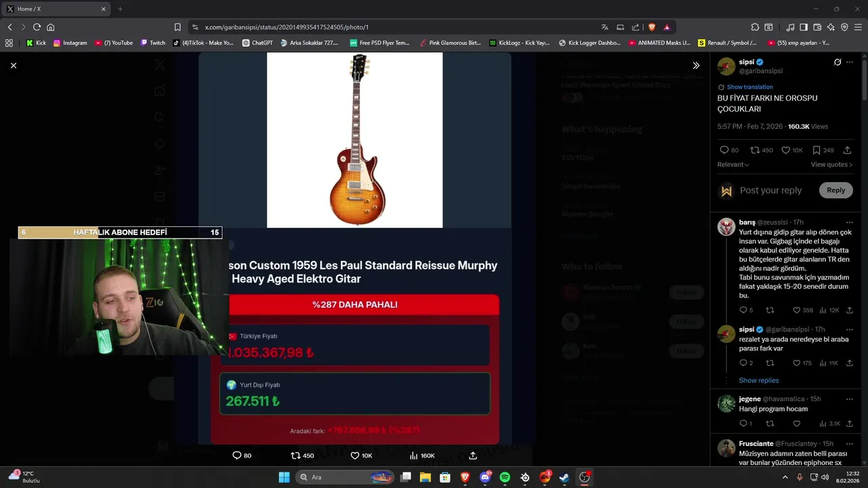868x488 pixels.
Task: Open Brave Wallet icon
Action: pyautogui.click(x=817, y=27)
